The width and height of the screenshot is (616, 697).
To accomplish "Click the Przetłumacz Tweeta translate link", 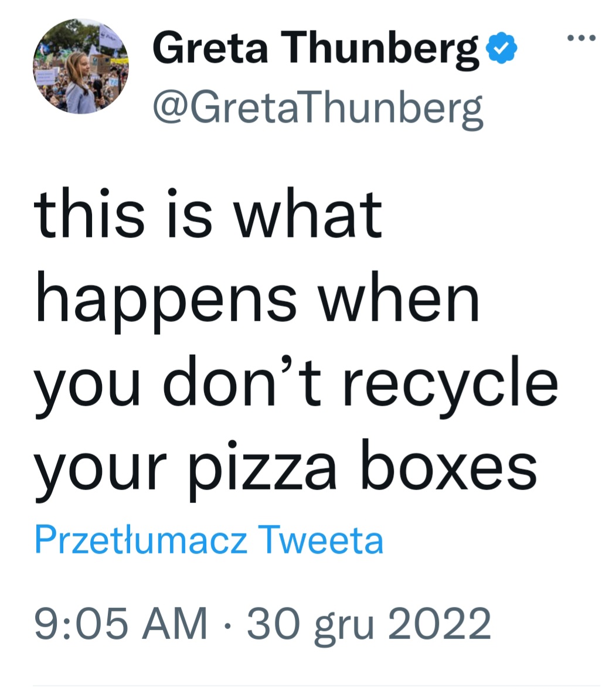I will tap(209, 539).
